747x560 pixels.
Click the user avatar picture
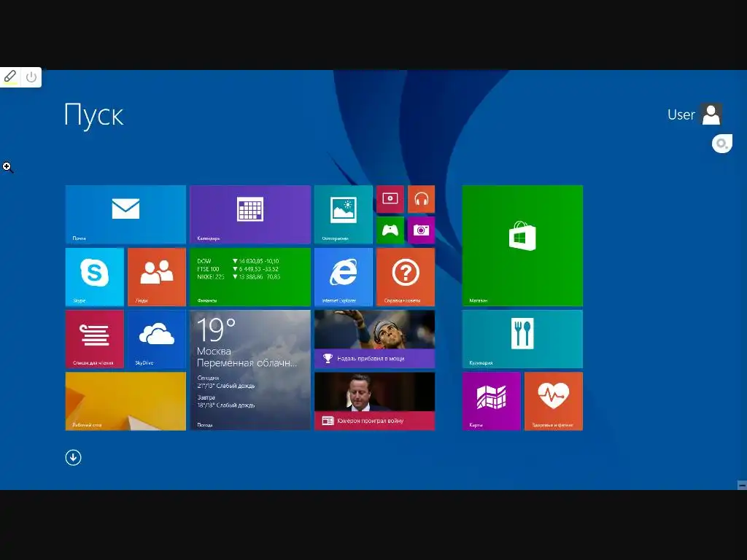pos(711,114)
